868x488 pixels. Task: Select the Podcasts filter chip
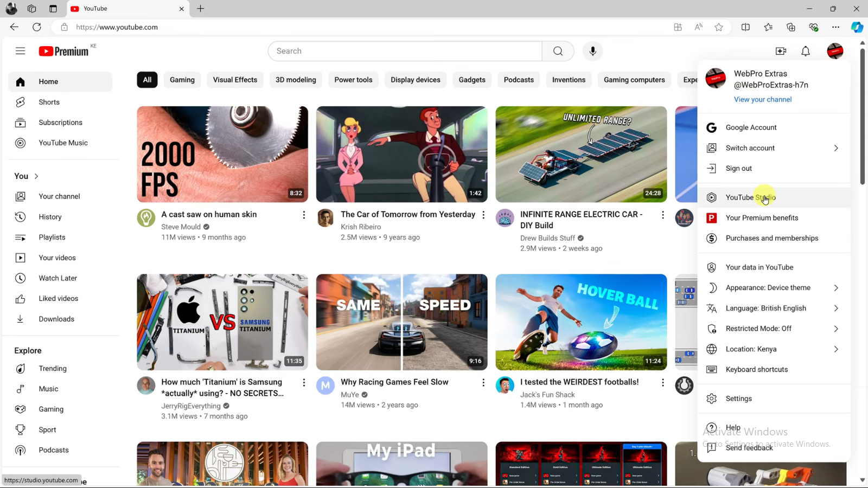(519, 80)
